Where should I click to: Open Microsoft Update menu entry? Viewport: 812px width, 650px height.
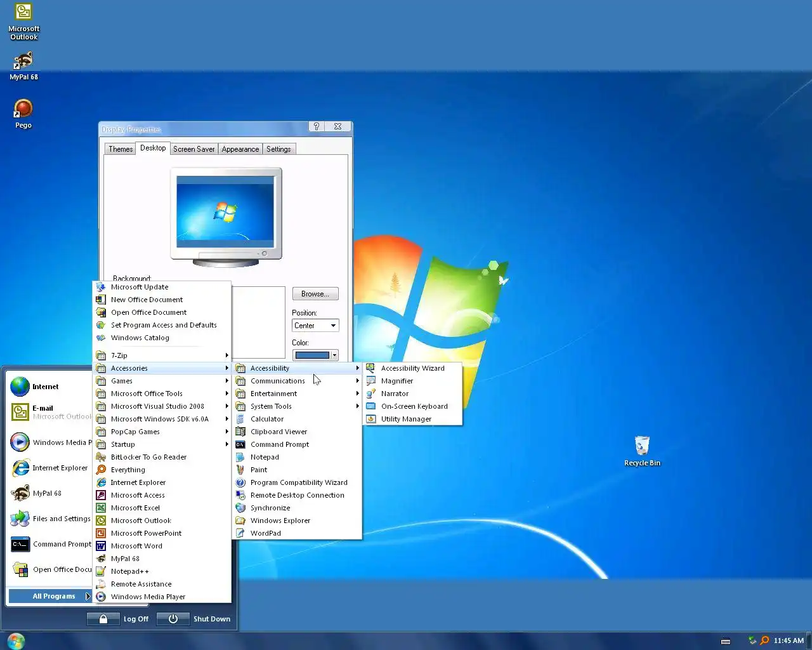pos(162,287)
